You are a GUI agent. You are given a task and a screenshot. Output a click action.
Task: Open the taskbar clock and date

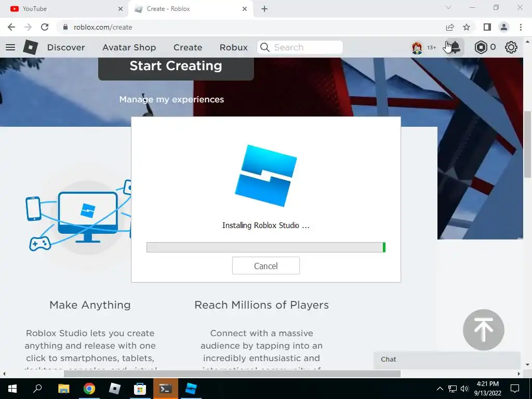pos(487,389)
